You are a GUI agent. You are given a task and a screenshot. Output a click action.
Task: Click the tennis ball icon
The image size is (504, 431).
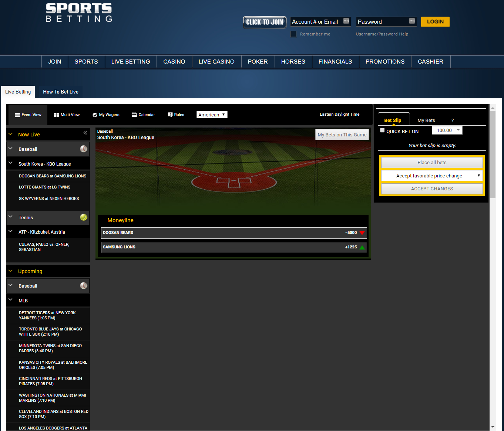84,217
